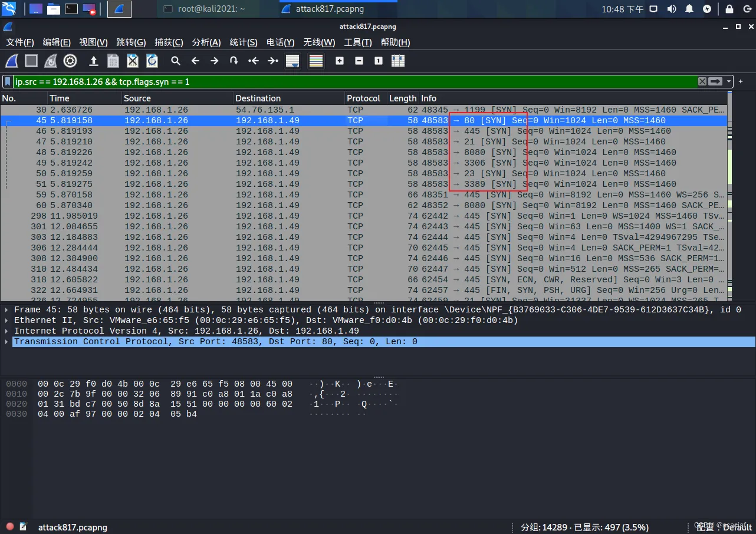
Task: Select packet 49 targeting port 3306
Action: point(363,163)
